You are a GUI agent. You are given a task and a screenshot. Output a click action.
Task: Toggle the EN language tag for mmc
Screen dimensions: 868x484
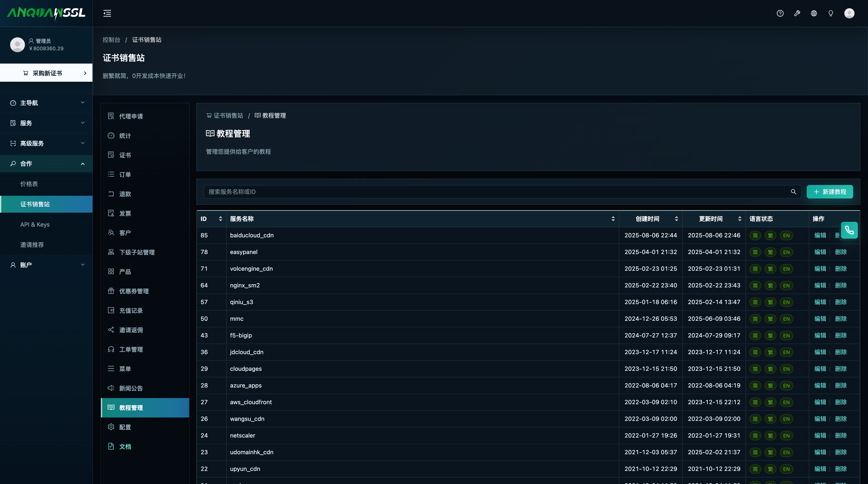point(787,319)
